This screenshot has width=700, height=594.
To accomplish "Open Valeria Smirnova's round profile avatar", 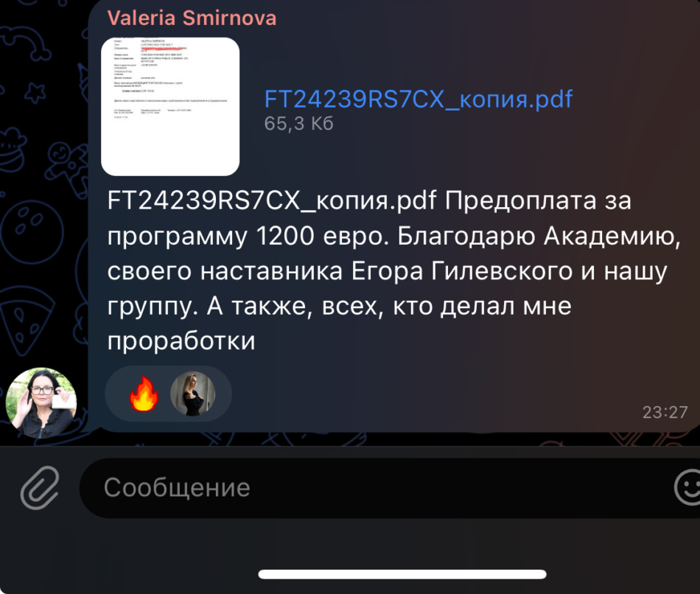I will pyautogui.click(x=41, y=403).
